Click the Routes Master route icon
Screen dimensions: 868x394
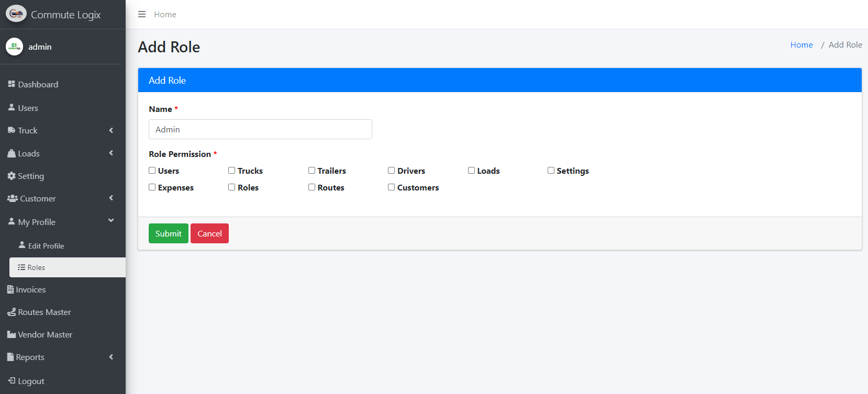click(x=12, y=312)
